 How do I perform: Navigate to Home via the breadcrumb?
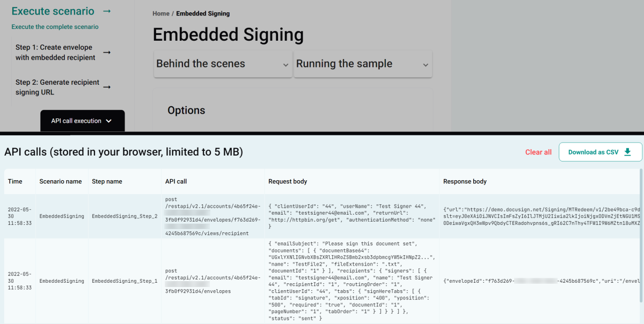[160, 13]
